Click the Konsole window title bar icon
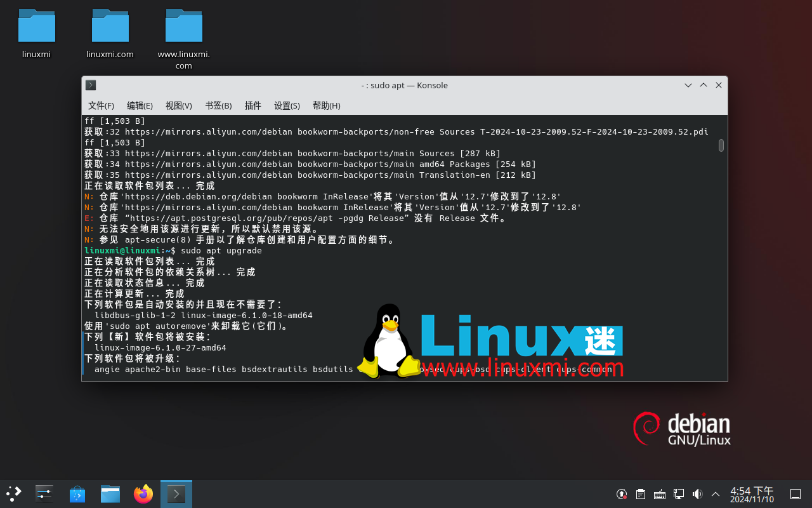Screen dimensions: 812x508 click(x=91, y=85)
